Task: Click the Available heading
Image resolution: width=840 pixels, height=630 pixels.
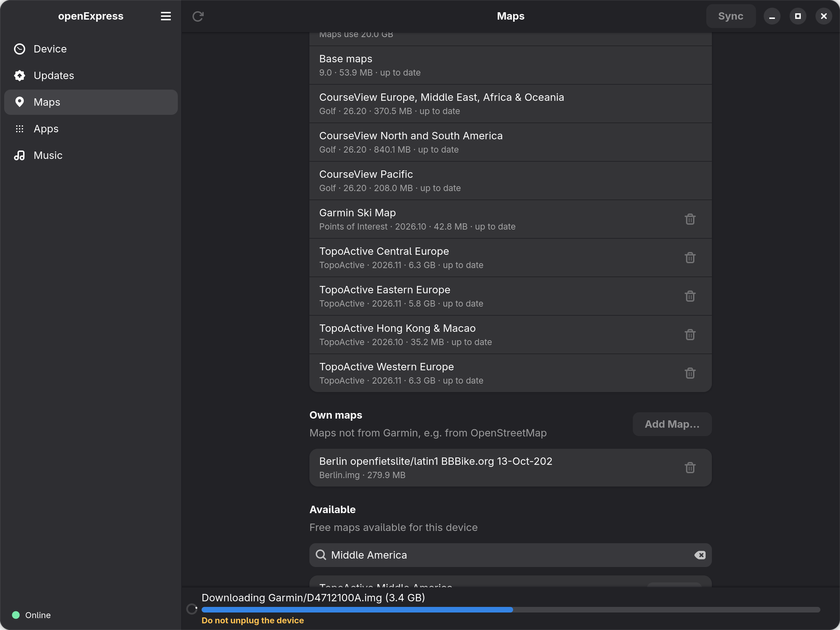Action: pyautogui.click(x=332, y=510)
